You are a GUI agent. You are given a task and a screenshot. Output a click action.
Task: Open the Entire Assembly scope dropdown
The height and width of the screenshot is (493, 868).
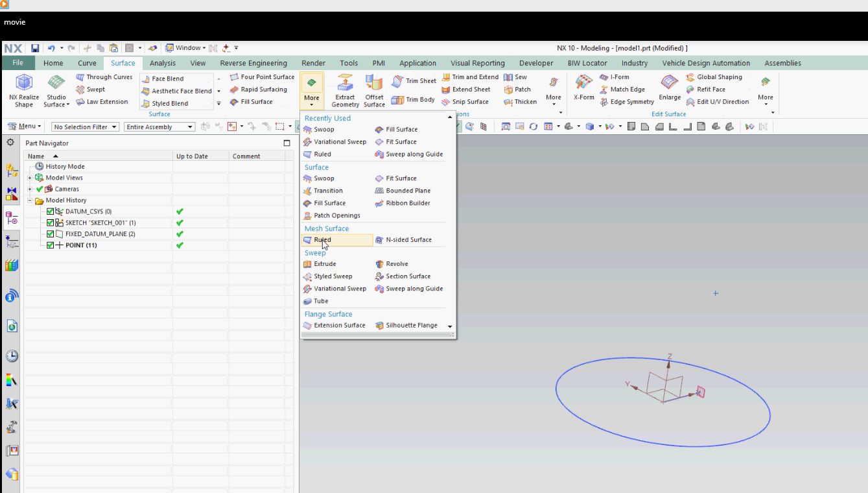click(159, 127)
